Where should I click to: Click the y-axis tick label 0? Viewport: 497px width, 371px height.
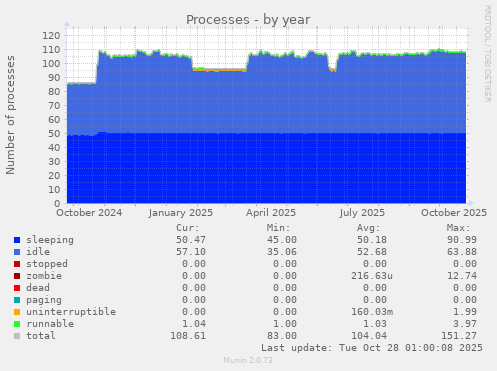[58, 204]
